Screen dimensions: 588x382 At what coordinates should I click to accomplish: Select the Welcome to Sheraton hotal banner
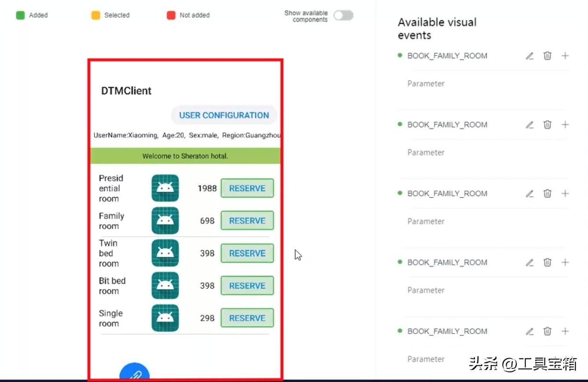coord(185,156)
